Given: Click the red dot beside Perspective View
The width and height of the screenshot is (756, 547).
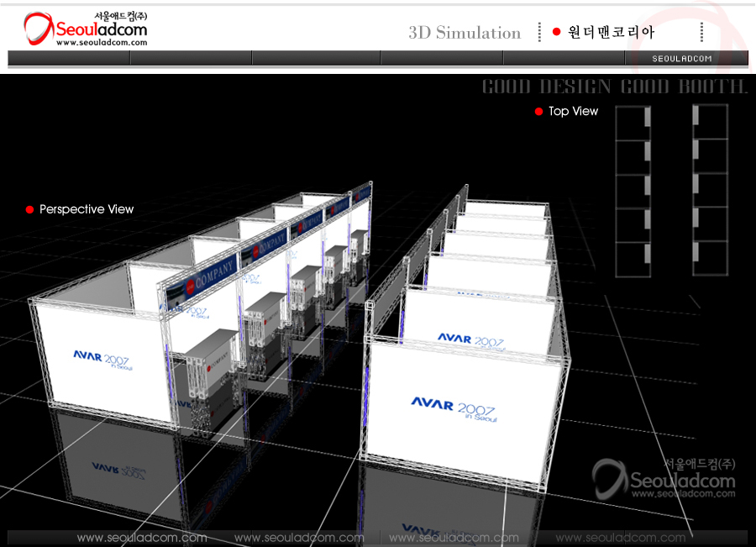Looking at the screenshot, I should point(30,209).
